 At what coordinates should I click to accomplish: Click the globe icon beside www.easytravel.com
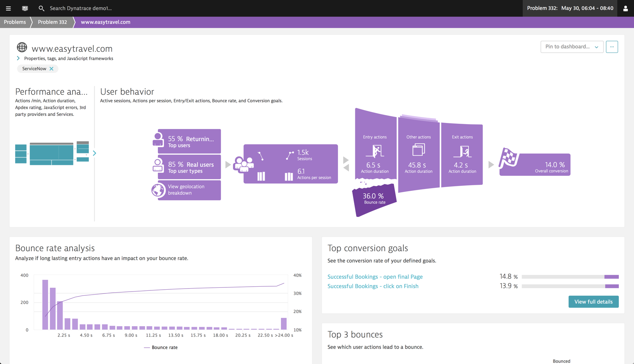coord(22,48)
